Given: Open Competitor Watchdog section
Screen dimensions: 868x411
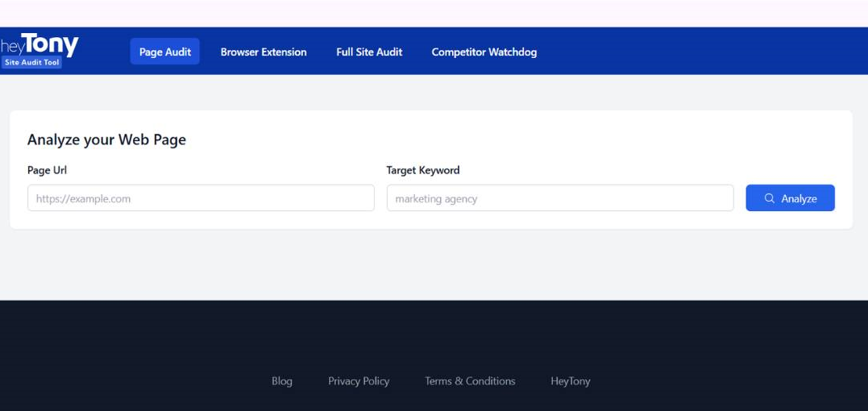Looking at the screenshot, I should (484, 52).
